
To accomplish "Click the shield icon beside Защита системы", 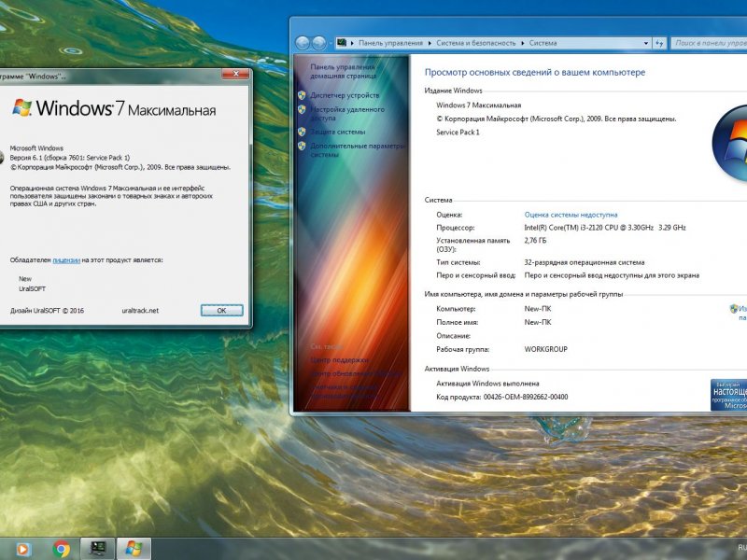I will tap(302, 132).
